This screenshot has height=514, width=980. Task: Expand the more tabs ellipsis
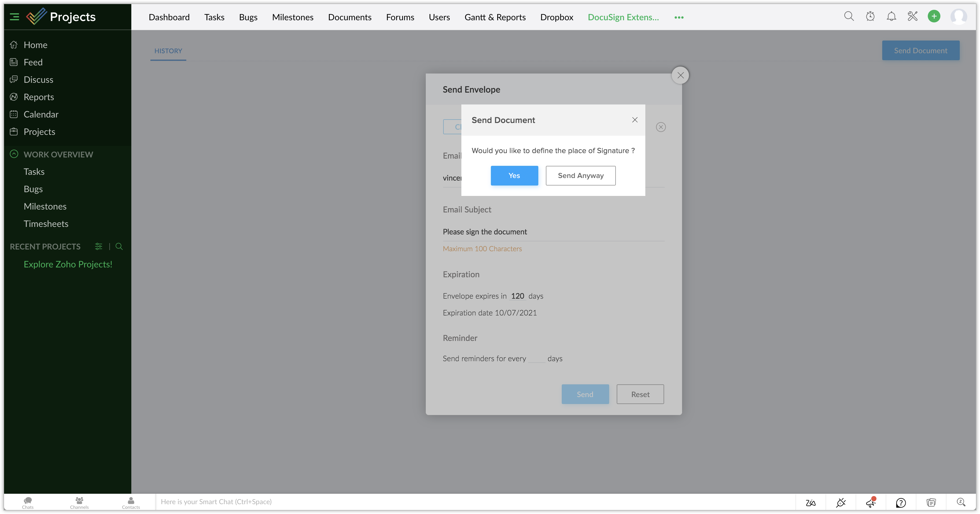679,18
